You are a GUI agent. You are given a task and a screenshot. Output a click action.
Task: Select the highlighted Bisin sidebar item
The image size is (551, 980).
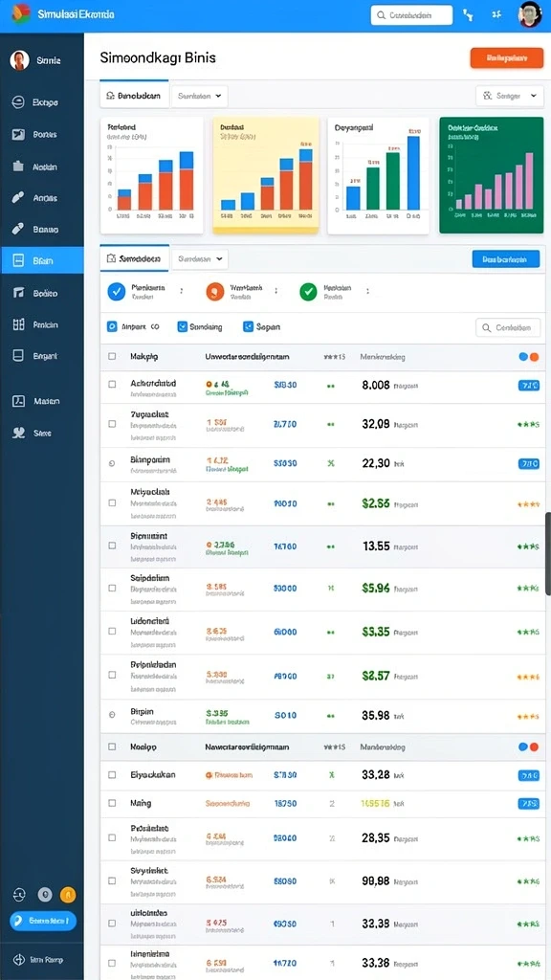pos(41,260)
